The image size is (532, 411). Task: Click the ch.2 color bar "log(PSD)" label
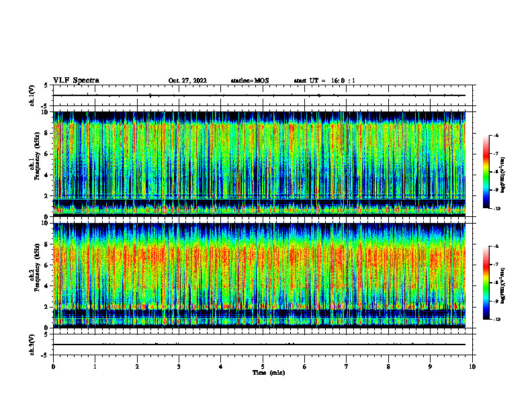(504, 285)
